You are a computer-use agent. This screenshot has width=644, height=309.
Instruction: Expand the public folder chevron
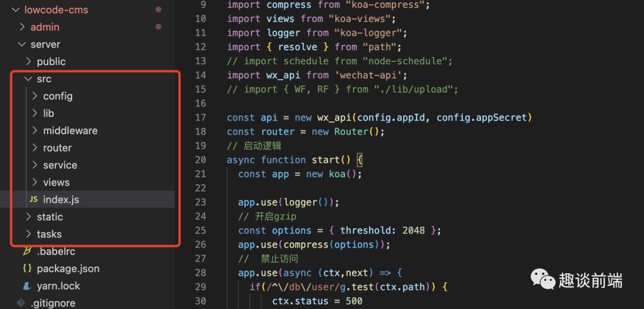tap(29, 61)
